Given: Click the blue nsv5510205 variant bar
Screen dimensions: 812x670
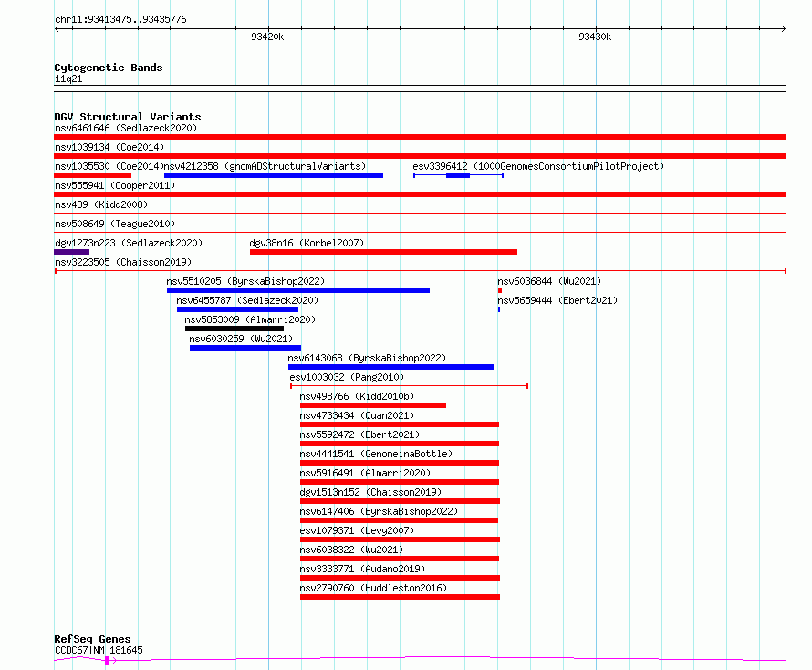Looking at the screenshot, I should click(297, 290).
